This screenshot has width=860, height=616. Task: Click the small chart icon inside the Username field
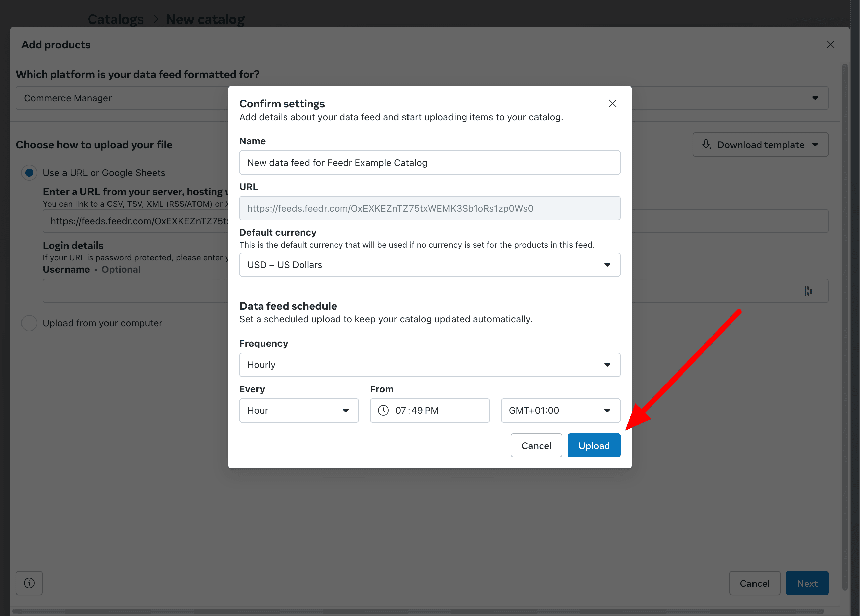click(x=808, y=291)
